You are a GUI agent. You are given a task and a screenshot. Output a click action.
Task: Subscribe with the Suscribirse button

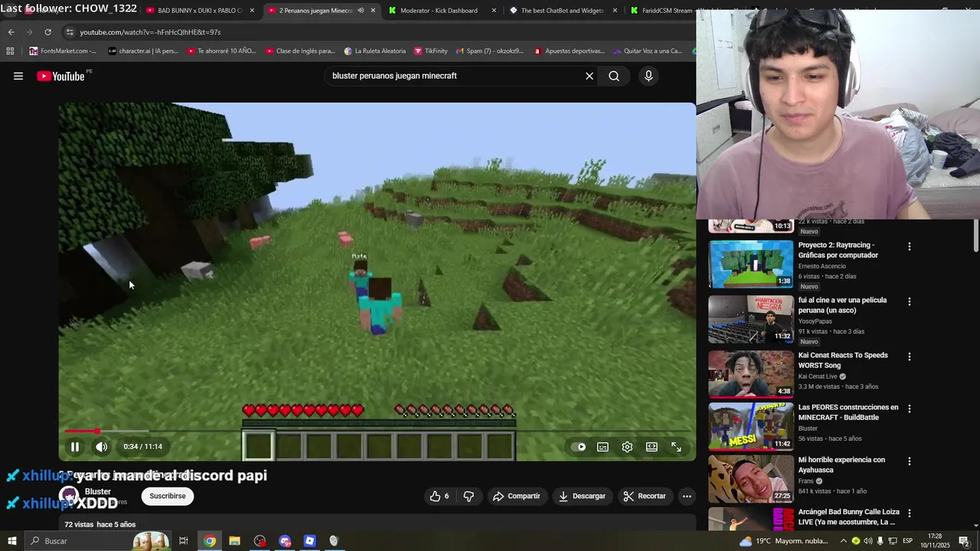click(168, 496)
